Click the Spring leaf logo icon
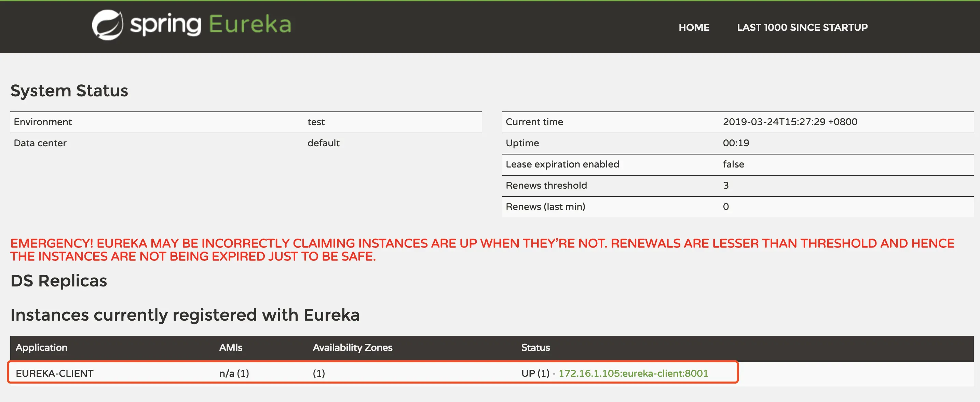 coord(108,25)
